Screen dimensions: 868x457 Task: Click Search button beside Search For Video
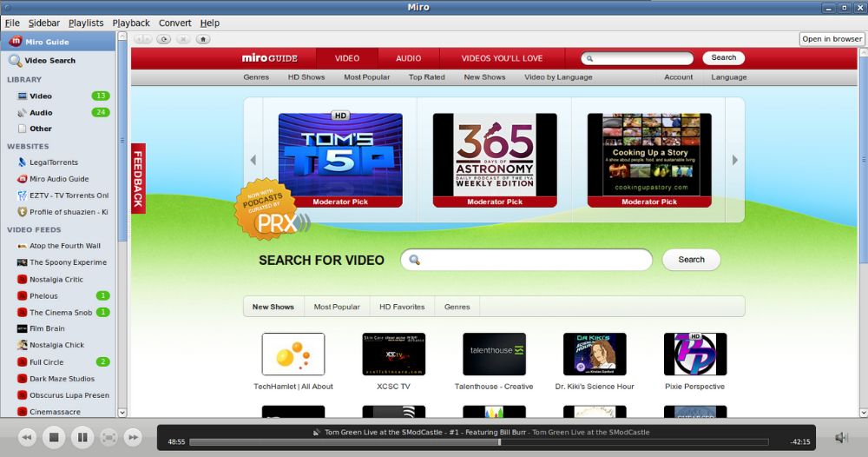692,260
